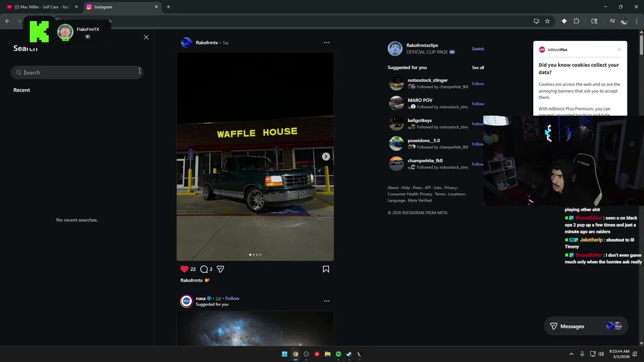Go back in browser history
The width and height of the screenshot is (644, 362).
[x=7, y=21]
